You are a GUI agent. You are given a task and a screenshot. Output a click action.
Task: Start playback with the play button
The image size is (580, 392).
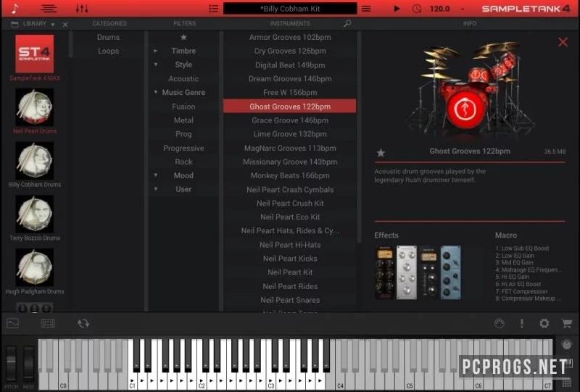397,9
